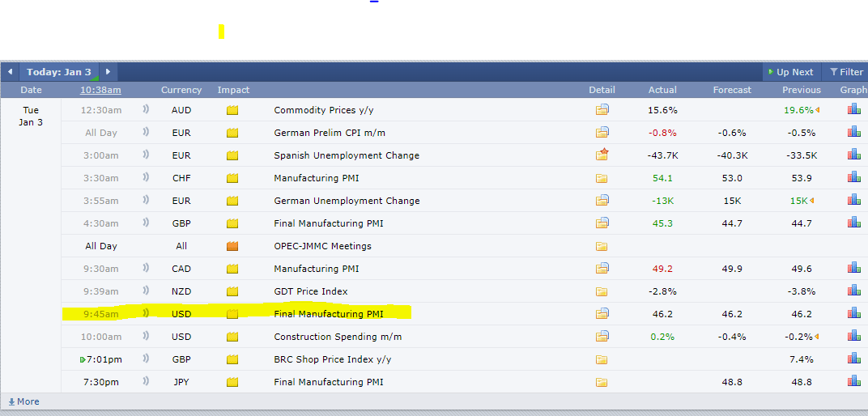
Task: Open the calendar Filter
Action: tap(846, 72)
